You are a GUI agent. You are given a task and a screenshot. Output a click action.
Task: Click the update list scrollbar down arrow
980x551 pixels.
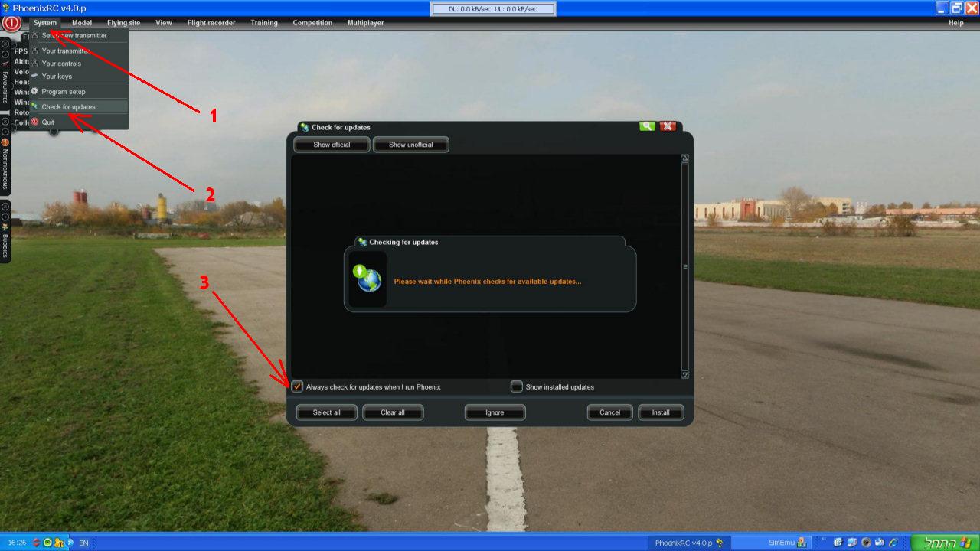point(685,375)
